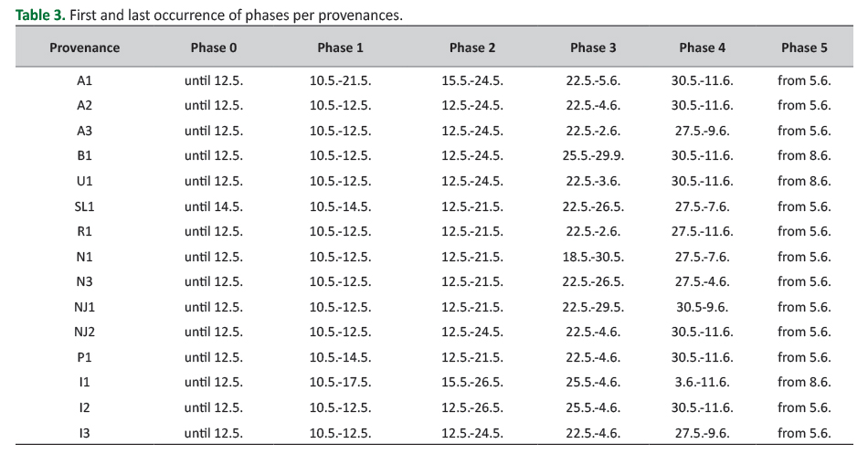Select the "from 8.6." cell in row U1

pos(804,181)
